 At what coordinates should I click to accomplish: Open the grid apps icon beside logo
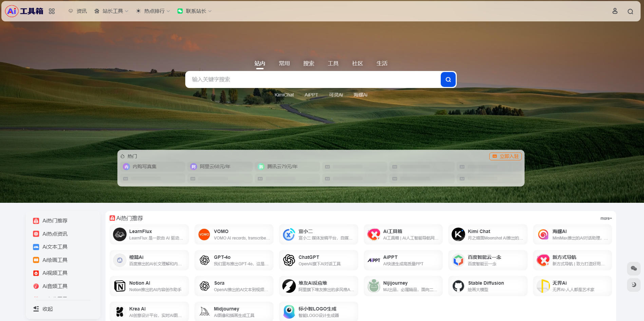52,11
